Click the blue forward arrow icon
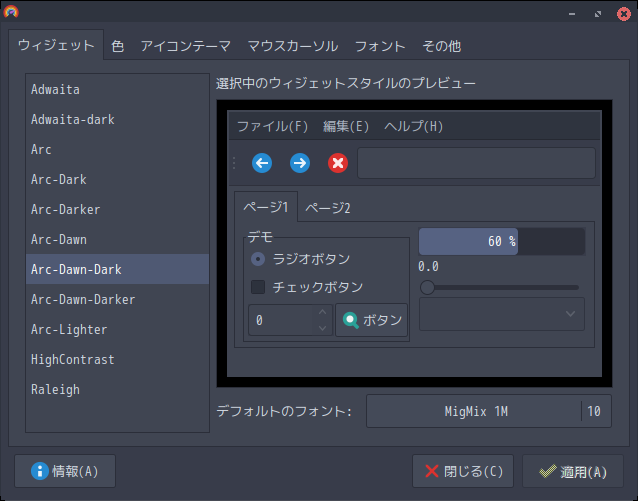Screen dimensions: 638x501 click(300, 163)
